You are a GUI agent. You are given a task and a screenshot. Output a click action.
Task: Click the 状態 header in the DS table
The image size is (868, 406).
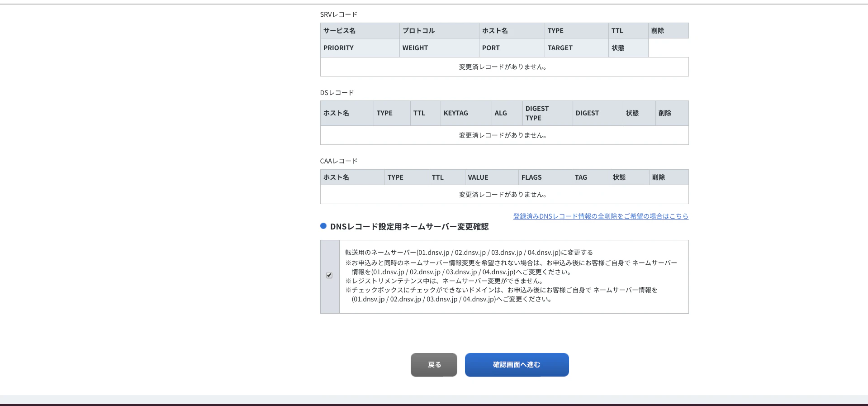click(639, 113)
